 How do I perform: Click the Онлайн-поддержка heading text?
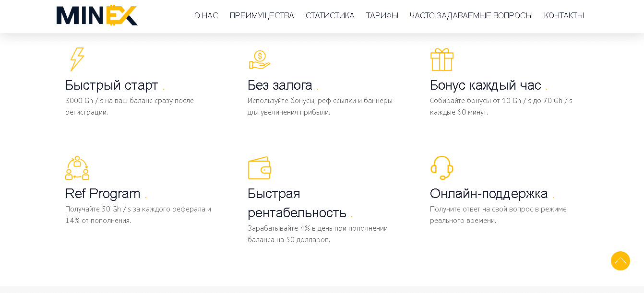click(x=489, y=193)
